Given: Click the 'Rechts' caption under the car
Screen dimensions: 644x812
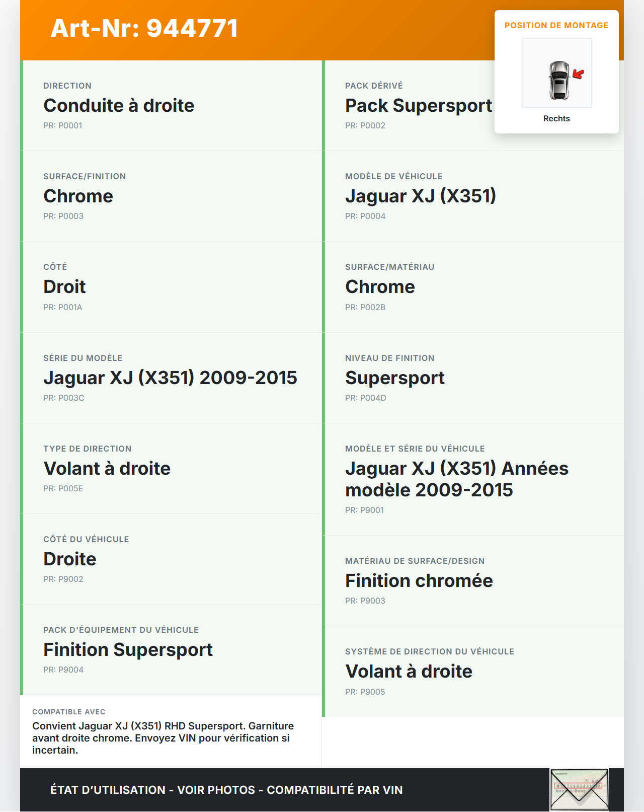Looking at the screenshot, I should [x=556, y=118].
